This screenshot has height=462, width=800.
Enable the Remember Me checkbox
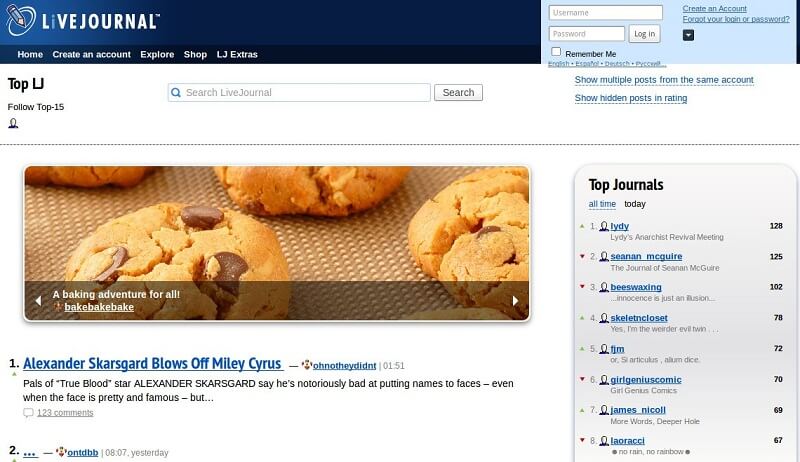tap(556, 52)
